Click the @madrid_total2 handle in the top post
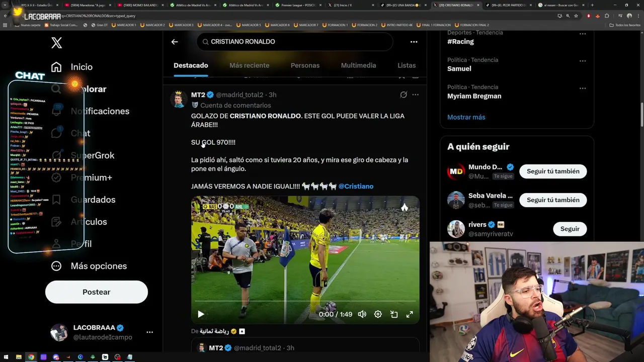This screenshot has height=362, width=644. click(239, 95)
